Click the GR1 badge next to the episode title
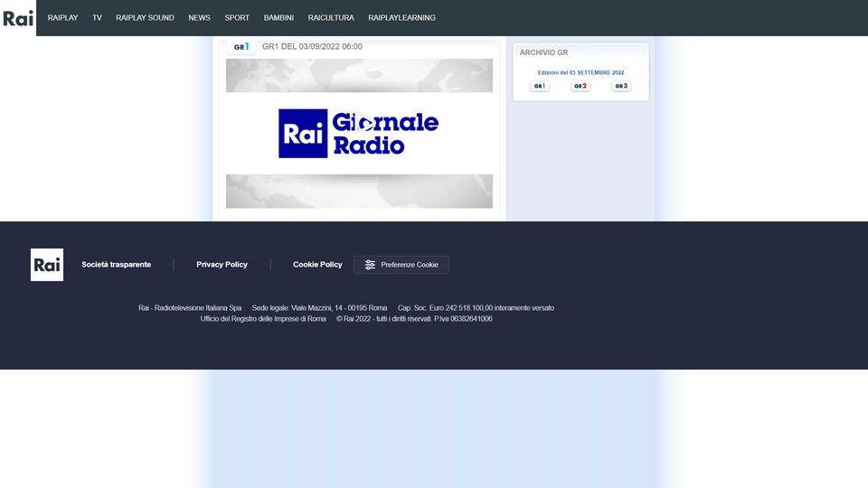 (x=241, y=47)
